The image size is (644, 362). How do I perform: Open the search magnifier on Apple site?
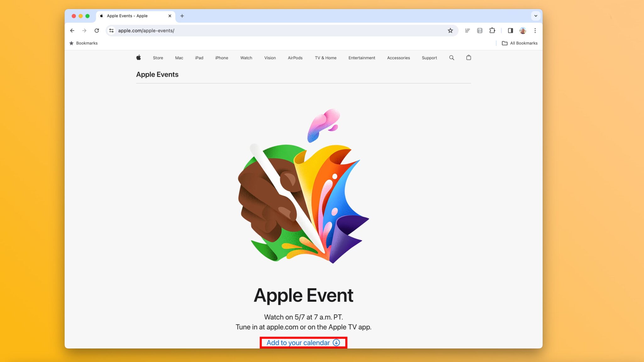[x=452, y=58]
